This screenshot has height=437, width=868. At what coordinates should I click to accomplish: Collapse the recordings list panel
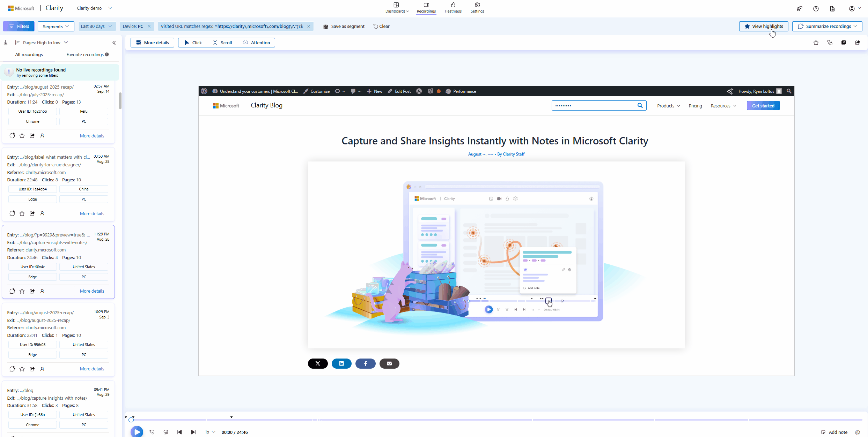[x=114, y=43]
